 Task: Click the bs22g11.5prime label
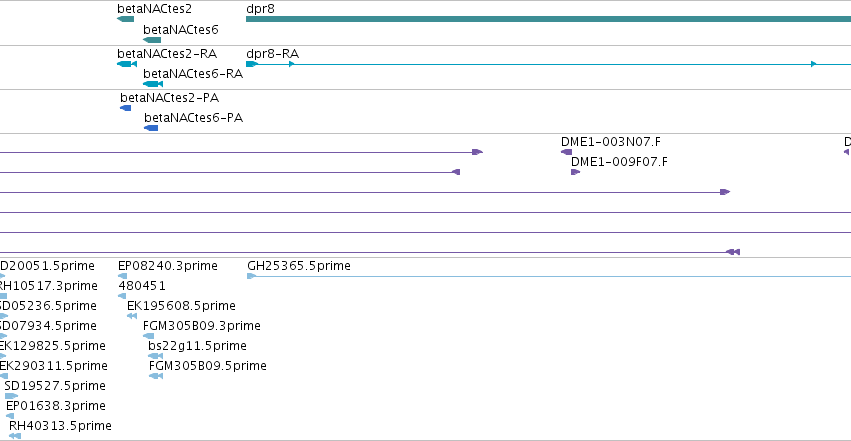(x=198, y=346)
